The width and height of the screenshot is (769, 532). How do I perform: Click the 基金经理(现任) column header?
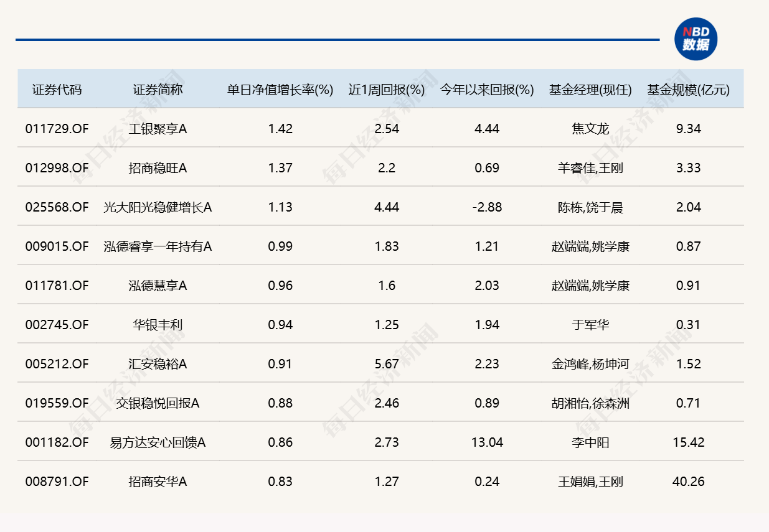point(590,90)
